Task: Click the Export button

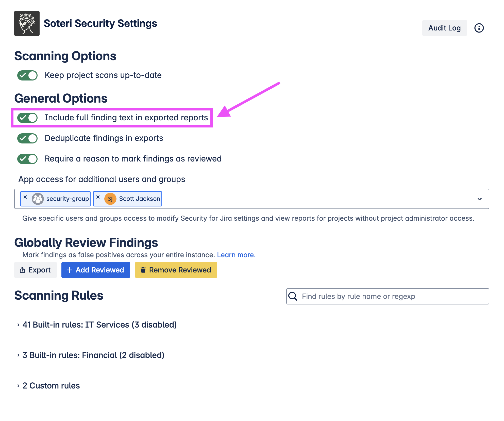Action: pyautogui.click(x=36, y=270)
